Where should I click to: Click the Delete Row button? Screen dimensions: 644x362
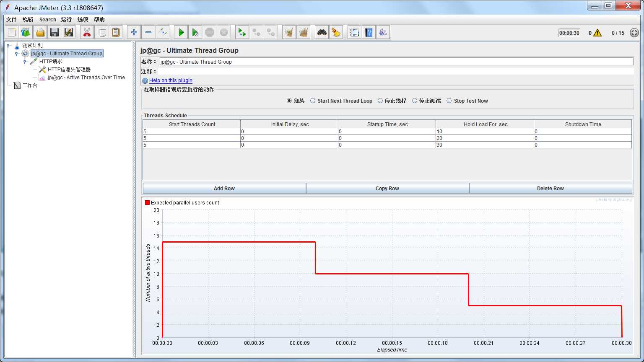point(551,188)
